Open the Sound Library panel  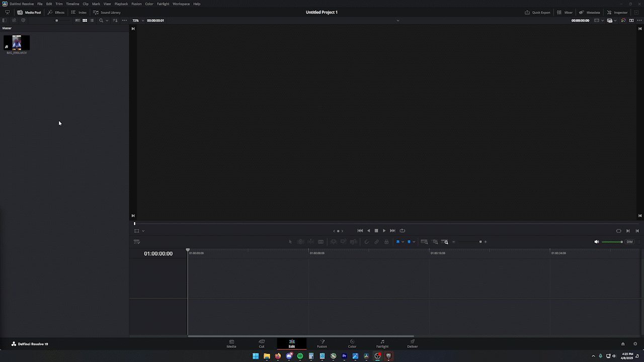coord(107,12)
